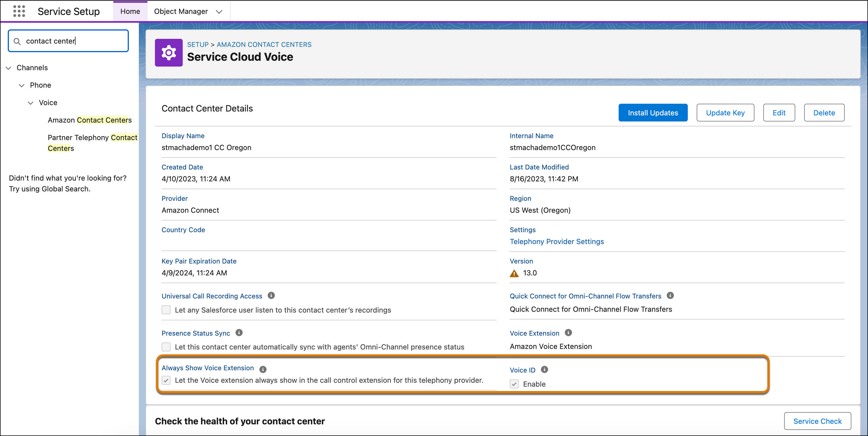The width and height of the screenshot is (868, 436).
Task: Click the purple Setup gear icon
Action: tap(169, 52)
